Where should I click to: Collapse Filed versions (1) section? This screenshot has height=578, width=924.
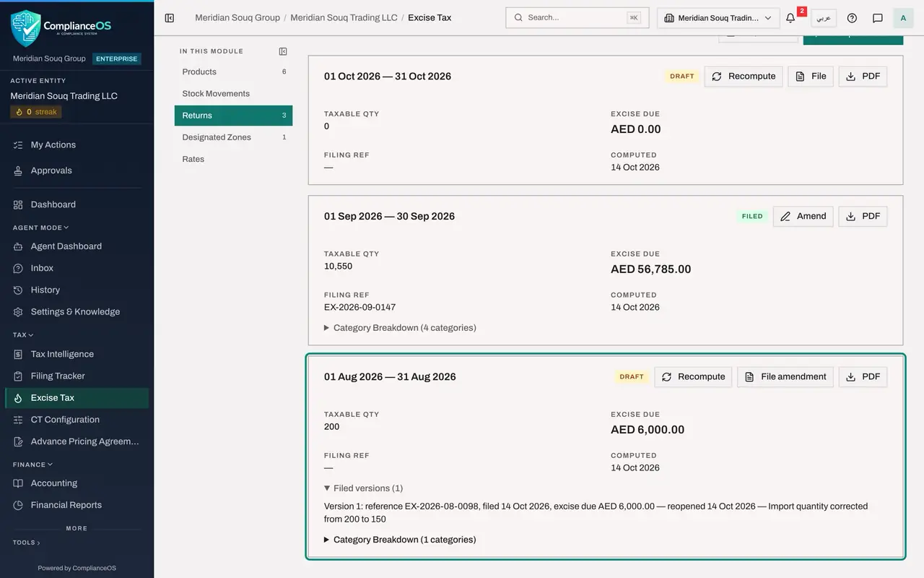click(x=364, y=488)
